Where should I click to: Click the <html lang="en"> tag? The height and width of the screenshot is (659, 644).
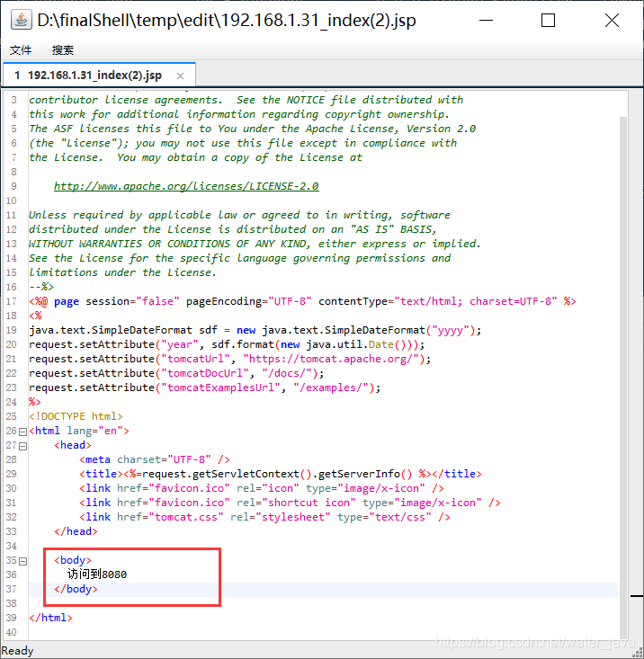79,431
